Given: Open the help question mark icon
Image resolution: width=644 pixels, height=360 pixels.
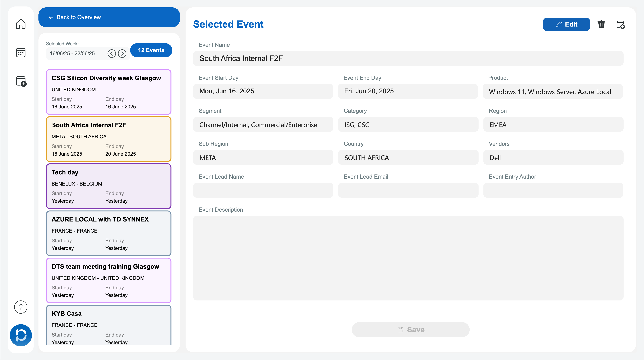Looking at the screenshot, I should point(21,307).
